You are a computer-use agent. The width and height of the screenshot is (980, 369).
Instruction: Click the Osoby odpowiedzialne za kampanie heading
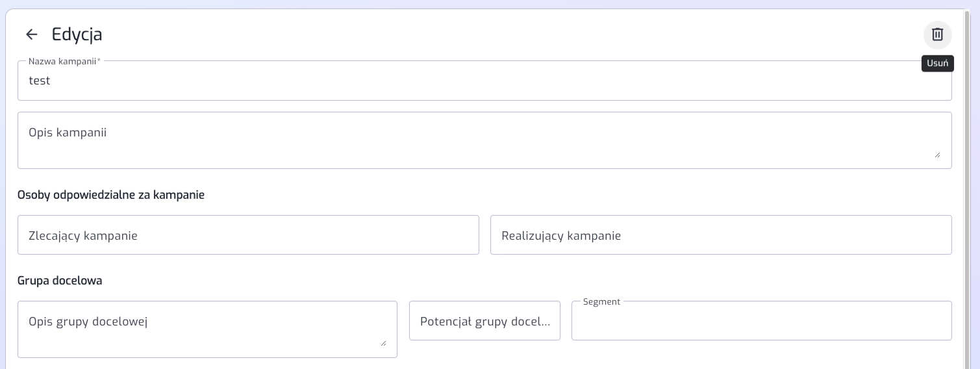coord(111,195)
